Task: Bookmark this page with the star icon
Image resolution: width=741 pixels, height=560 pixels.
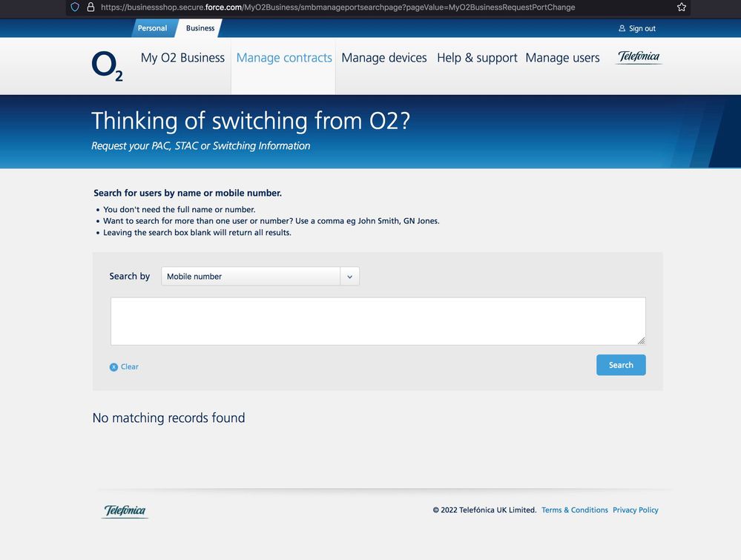Action: (x=682, y=7)
